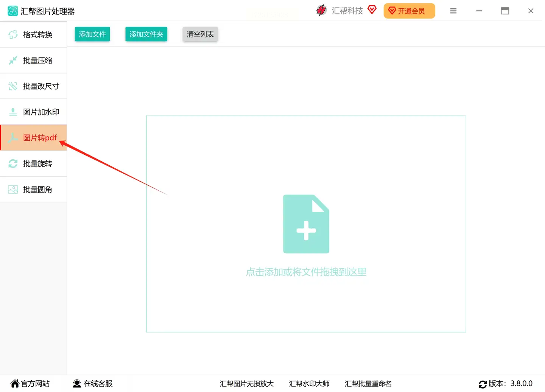Click the 汇帮科技 text label

(x=347, y=11)
